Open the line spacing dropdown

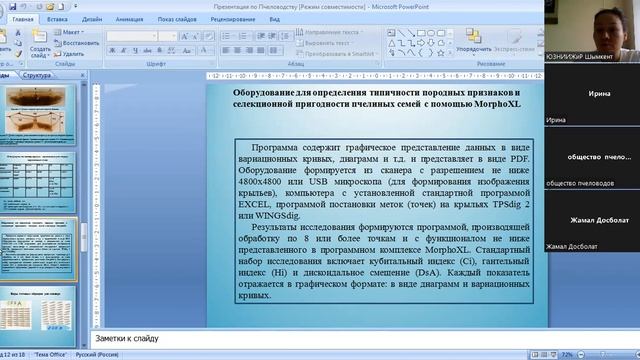286,36
